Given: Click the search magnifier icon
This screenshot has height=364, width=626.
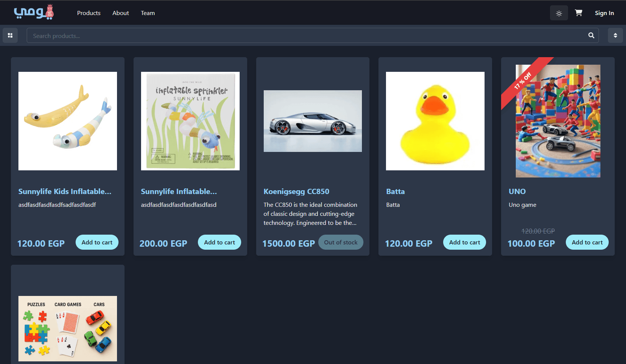Looking at the screenshot, I should [591, 35].
